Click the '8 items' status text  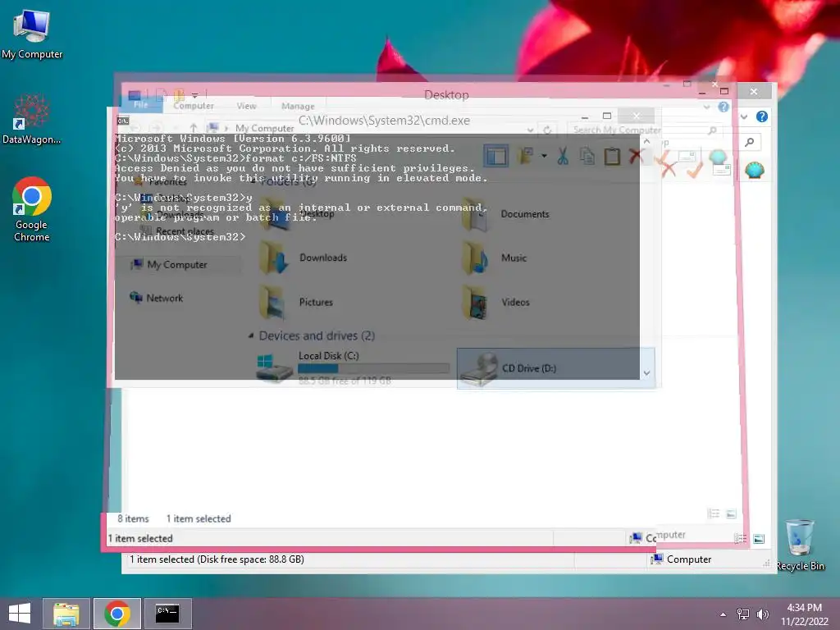point(133,518)
